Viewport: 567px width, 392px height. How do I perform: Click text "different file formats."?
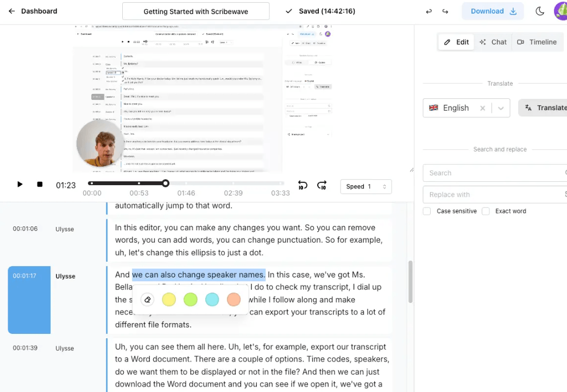point(153,325)
